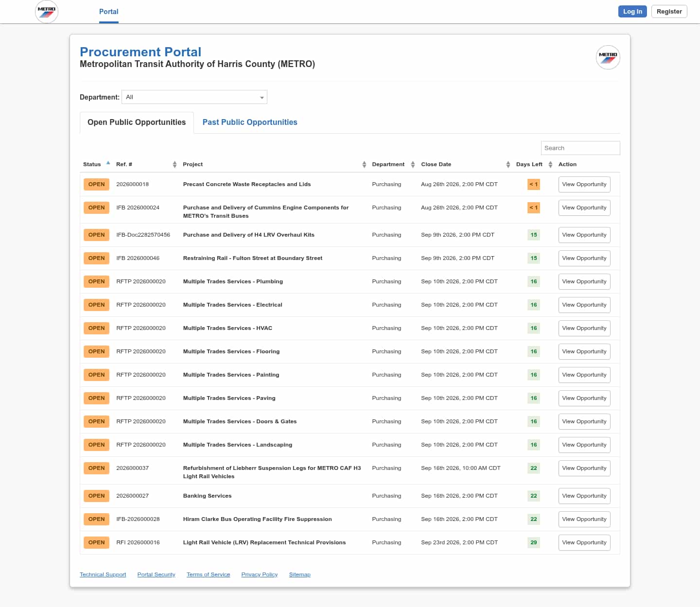Click reference number 'IFB 2026000024'
Screen dimensions: 700x607
click(138, 208)
